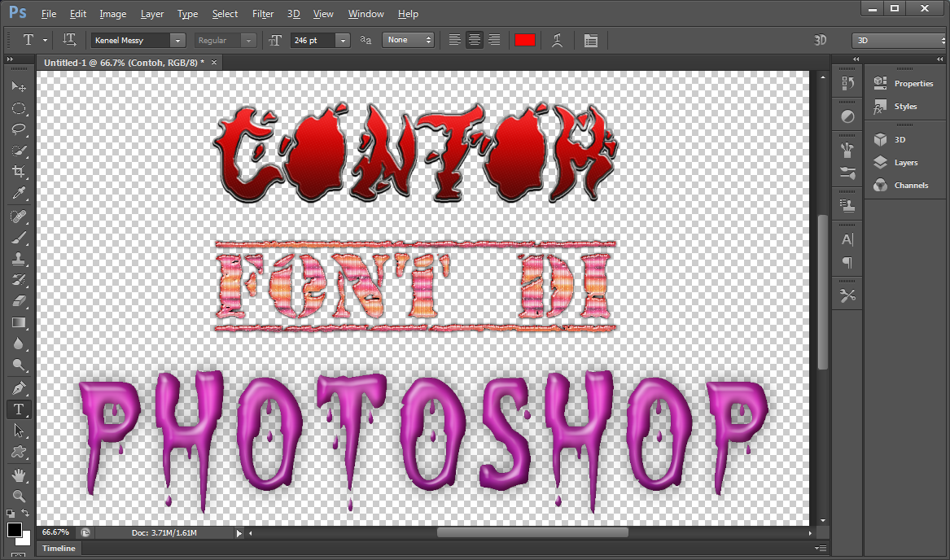Select the Brush tool

tap(19, 238)
